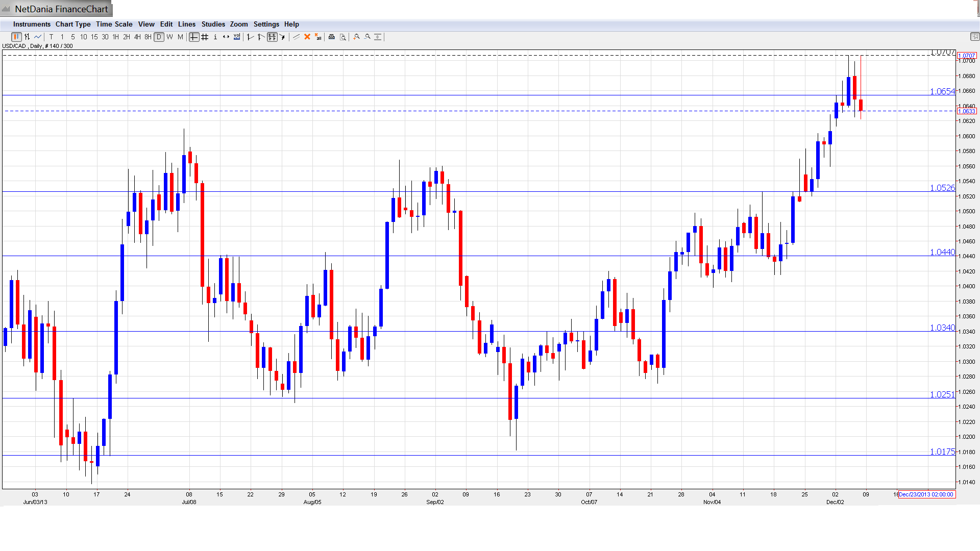Viewport: 980px width, 551px height.
Task: Switch to OHLC bar chart icon
Action: pyautogui.click(x=27, y=37)
